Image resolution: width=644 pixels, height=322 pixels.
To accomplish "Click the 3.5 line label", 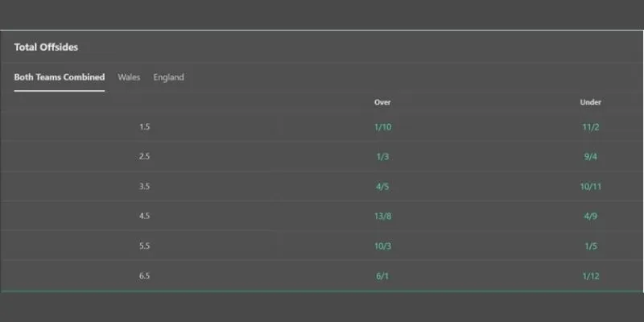I will coord(145,187).
